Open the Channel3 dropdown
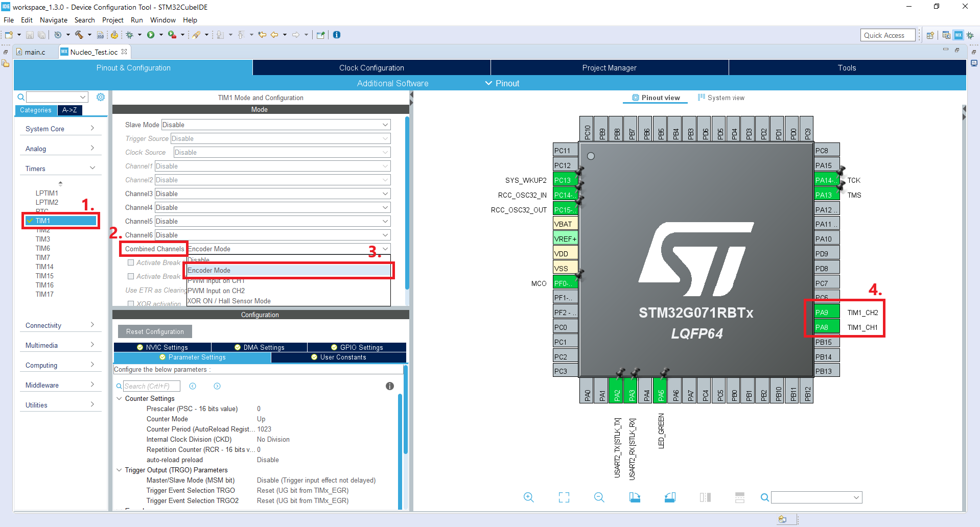980x527 pixels. coord(272,194)
